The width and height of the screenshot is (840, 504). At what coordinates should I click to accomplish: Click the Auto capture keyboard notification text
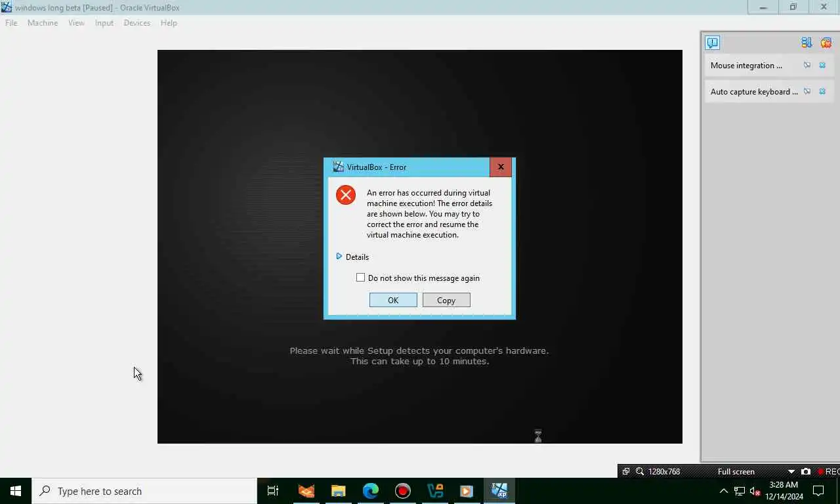pos(754,92)
